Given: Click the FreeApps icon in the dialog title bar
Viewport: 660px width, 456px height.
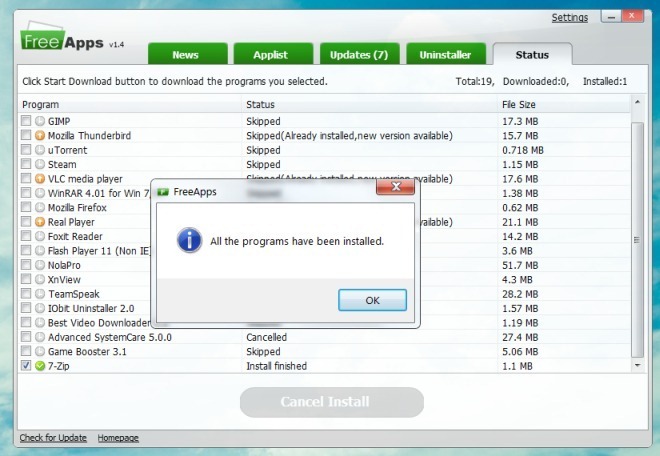Looking at the screenshot, I should (163, 192).
